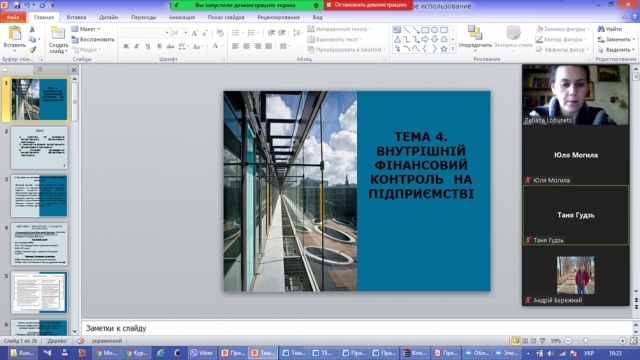Increase font size with the large A icon
The height and width of the screenshot is (360, 640).
coord(195,33)
